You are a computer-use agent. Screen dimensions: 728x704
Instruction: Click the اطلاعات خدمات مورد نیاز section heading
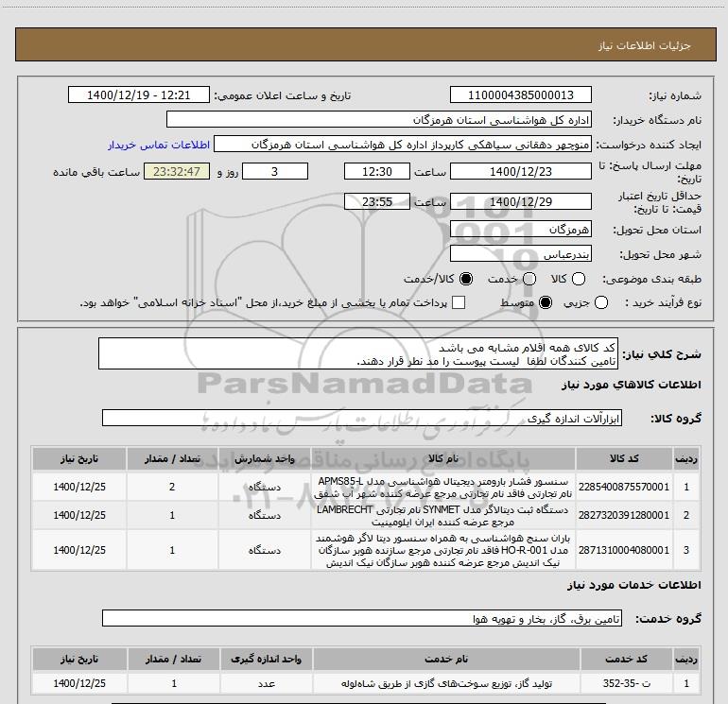click(633, 585)
